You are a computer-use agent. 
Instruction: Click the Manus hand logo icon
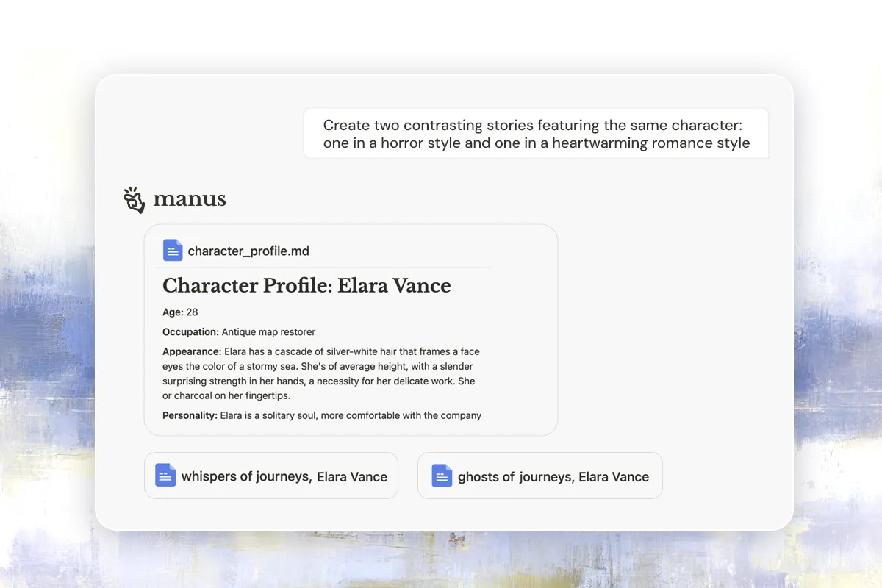pos(134,200)
